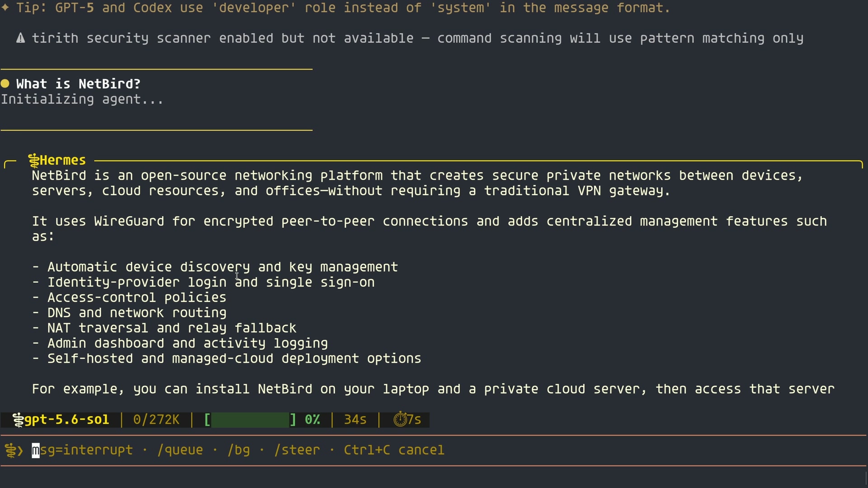This screenshot has height=488, width=868.
Task: Click the For example, you can install NetBird line
Action: click(x=433, y=389)
